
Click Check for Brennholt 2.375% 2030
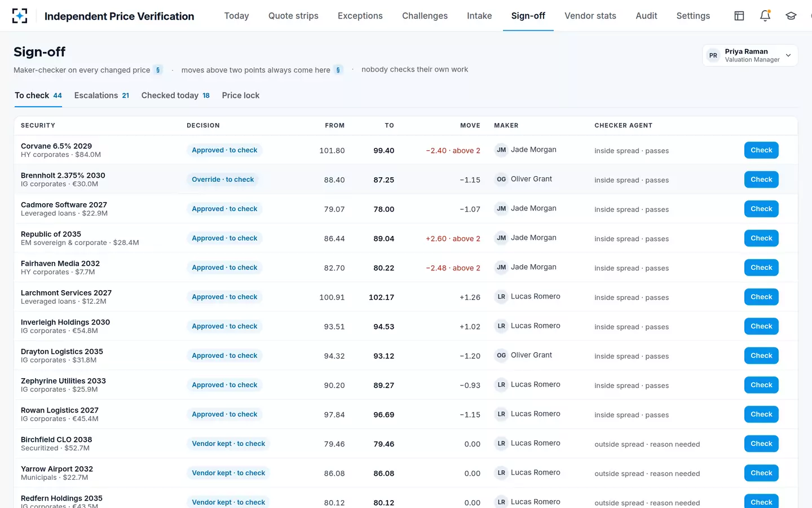[x=761, y=179]
